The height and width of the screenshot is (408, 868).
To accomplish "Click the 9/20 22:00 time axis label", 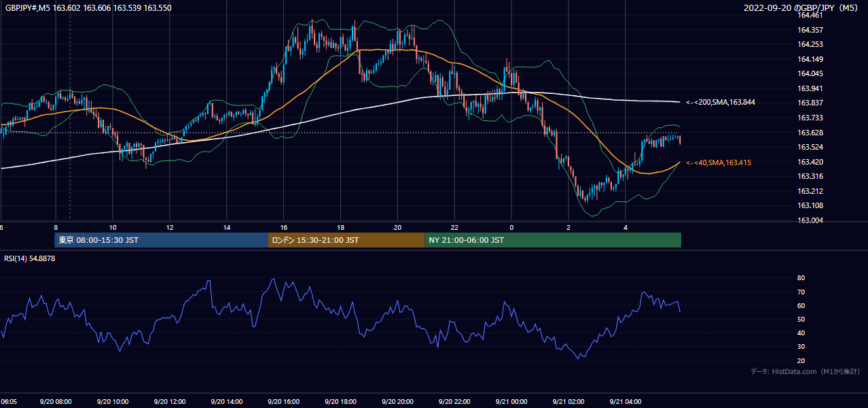I will click(455, 402).
